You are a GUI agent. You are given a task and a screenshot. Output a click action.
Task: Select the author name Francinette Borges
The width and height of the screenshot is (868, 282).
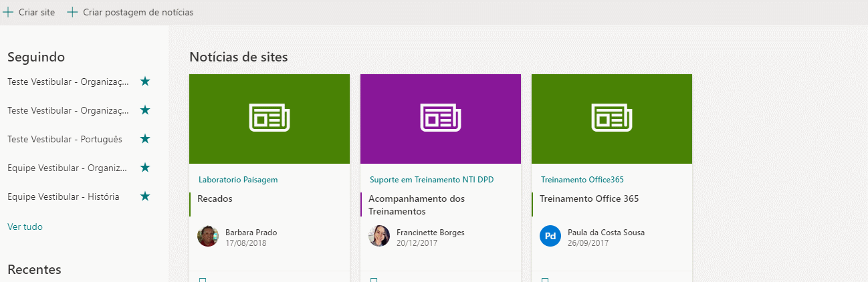click(431, 233)
